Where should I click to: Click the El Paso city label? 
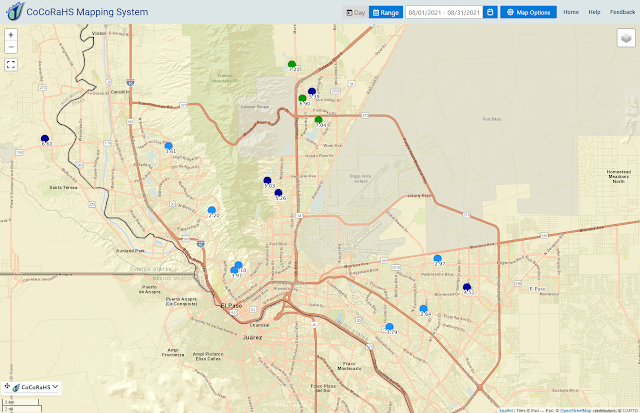point(231,305)
